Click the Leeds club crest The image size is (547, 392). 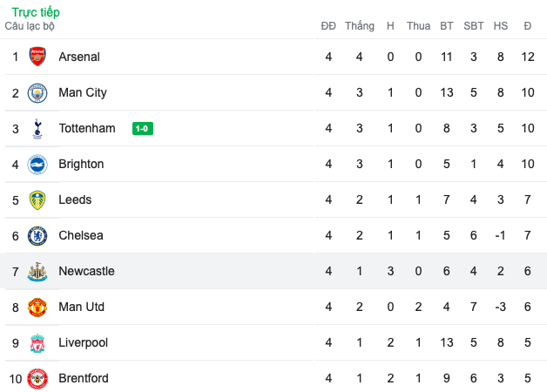click(x=37, y=199)
